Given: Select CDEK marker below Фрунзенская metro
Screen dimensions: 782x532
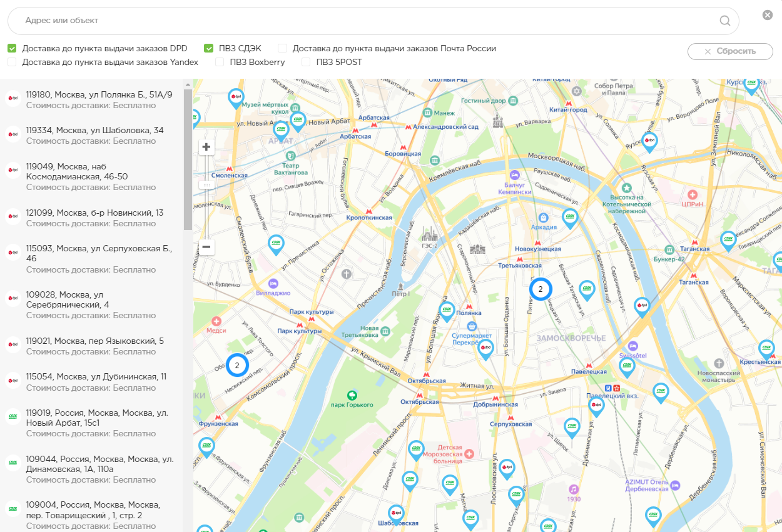Looking at the screenshot, I should (206, 448).
